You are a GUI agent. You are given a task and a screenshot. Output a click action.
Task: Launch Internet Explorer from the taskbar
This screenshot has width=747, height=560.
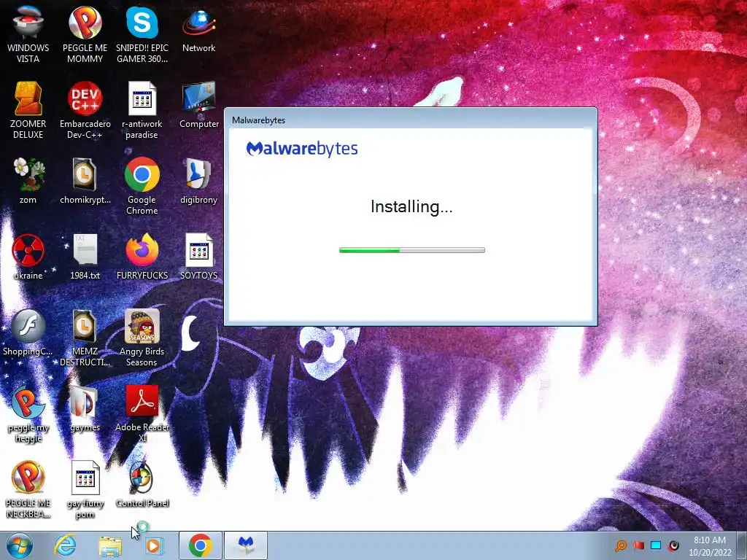[65, 545]
